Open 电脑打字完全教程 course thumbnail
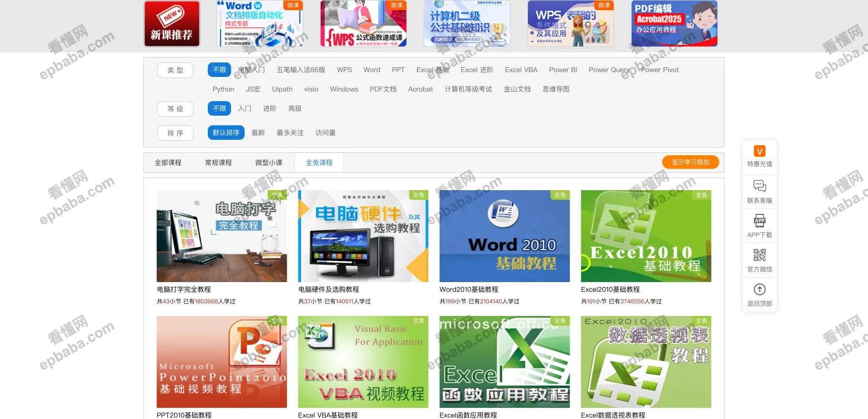 (222, 236)
